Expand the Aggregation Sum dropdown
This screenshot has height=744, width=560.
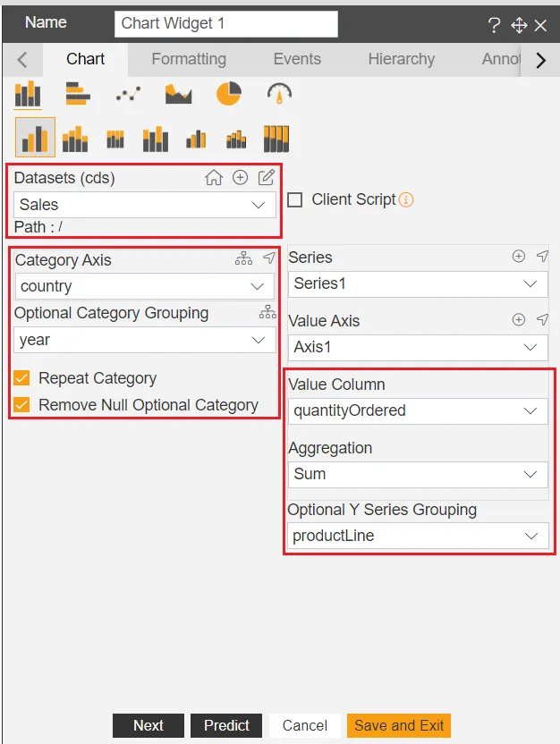click(418, 474)
